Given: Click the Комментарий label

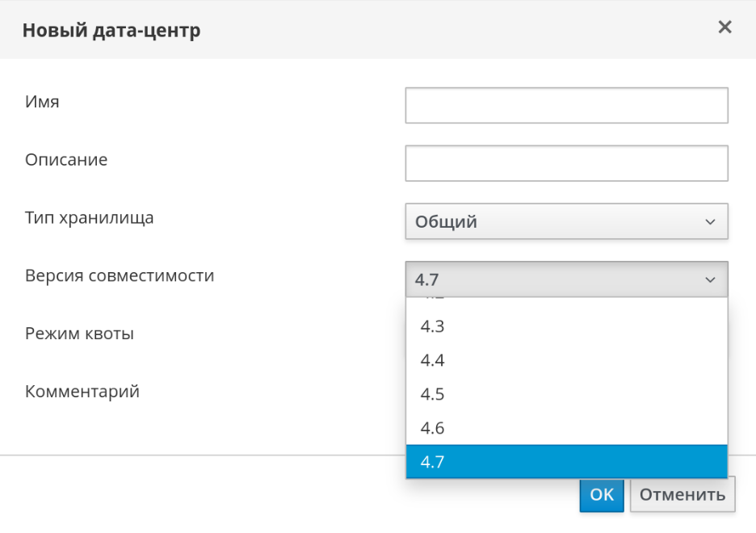Looking at the screenshot, I should pyautogui.click(x=82, y=392).
